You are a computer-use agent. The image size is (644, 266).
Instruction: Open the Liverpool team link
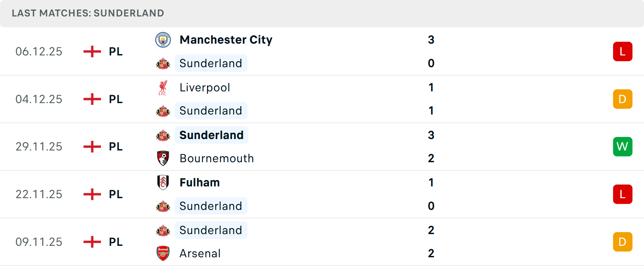coord(205,88)
